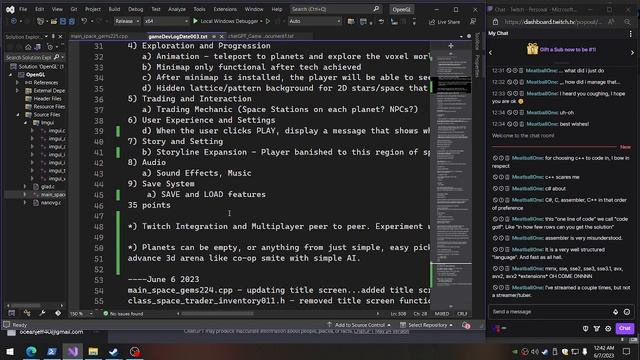
Task: Click the plus split icon above the minimap
Action: [451, 46]
